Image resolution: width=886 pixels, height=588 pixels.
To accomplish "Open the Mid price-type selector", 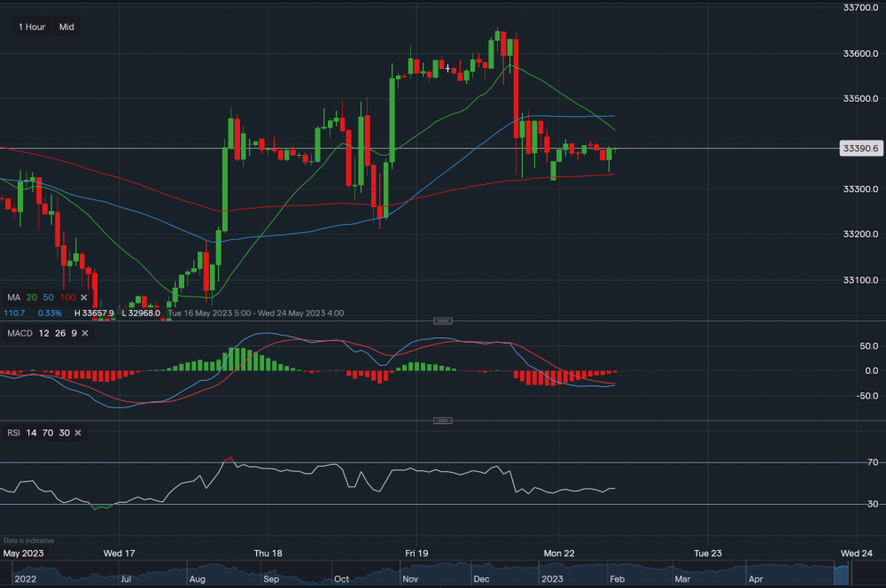I will [66, 27].
